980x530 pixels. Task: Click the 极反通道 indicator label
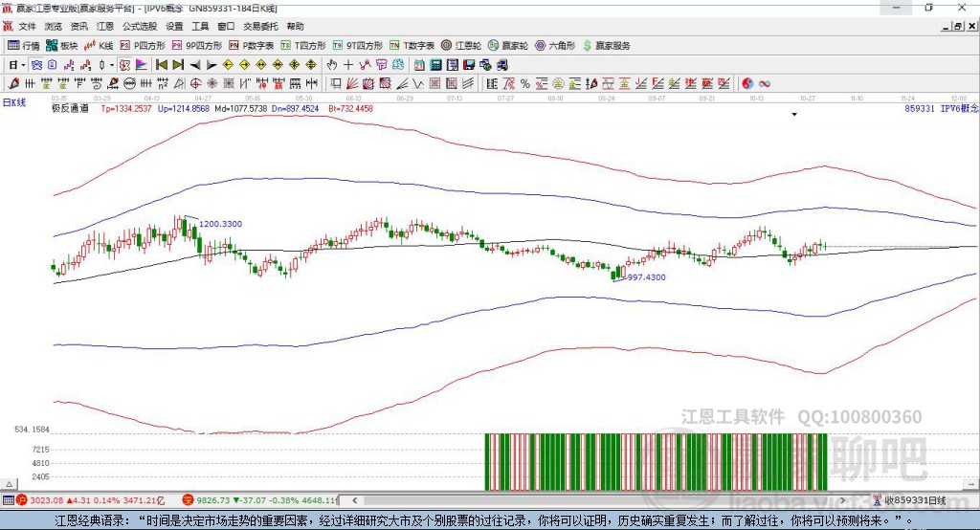click(x=71, y=109)
